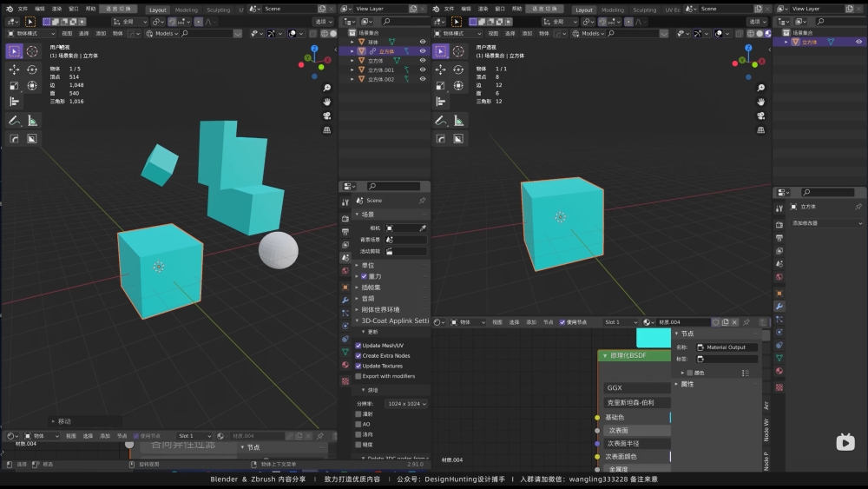Click zoom magnifier icon in right viewport
The image size is (868, 489).
[x=761, y=88]
